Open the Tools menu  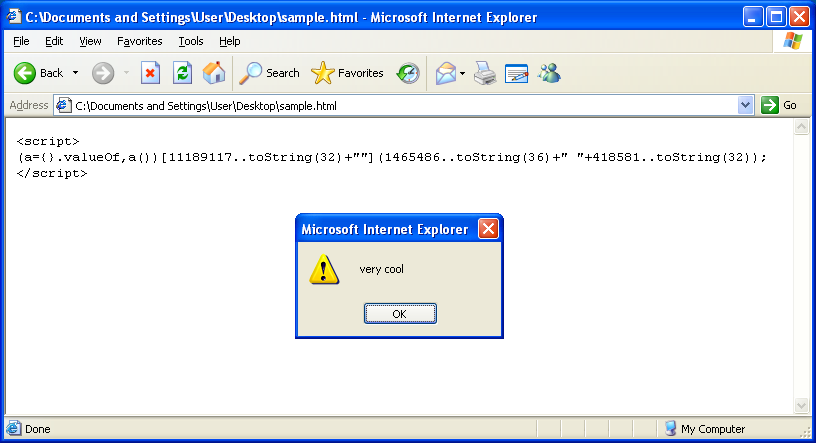coord(191,41)
